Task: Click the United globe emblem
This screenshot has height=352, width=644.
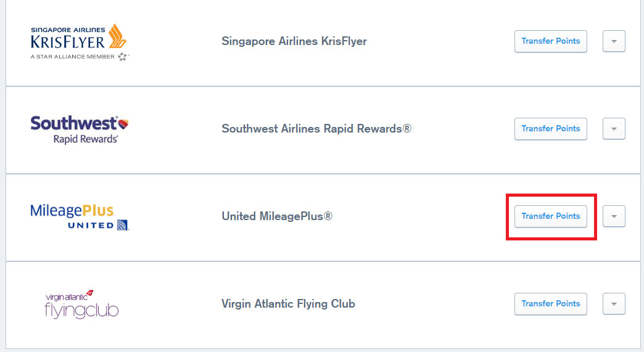Action: (x=122, y=225)
